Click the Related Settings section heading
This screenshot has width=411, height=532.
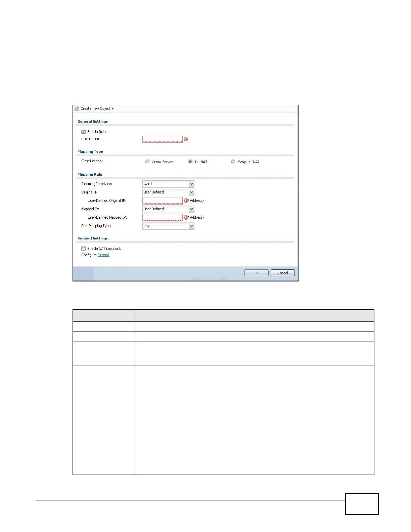coord(93,238)
